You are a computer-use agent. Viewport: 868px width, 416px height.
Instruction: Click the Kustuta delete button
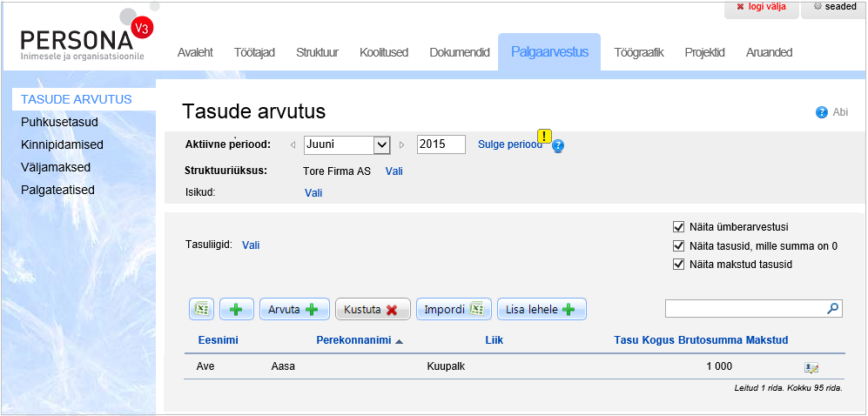[x=372, y=309]
